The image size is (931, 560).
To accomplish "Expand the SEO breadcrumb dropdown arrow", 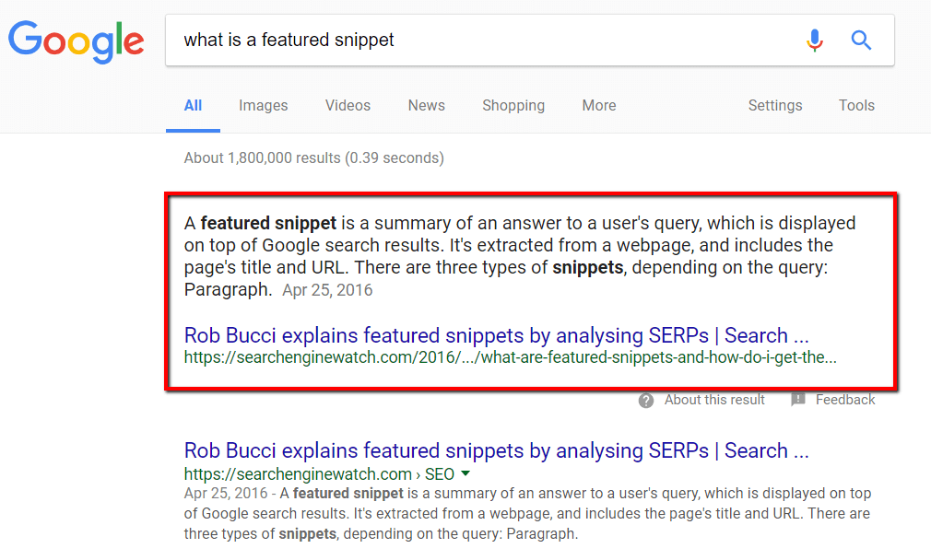I will coord(465,473).
